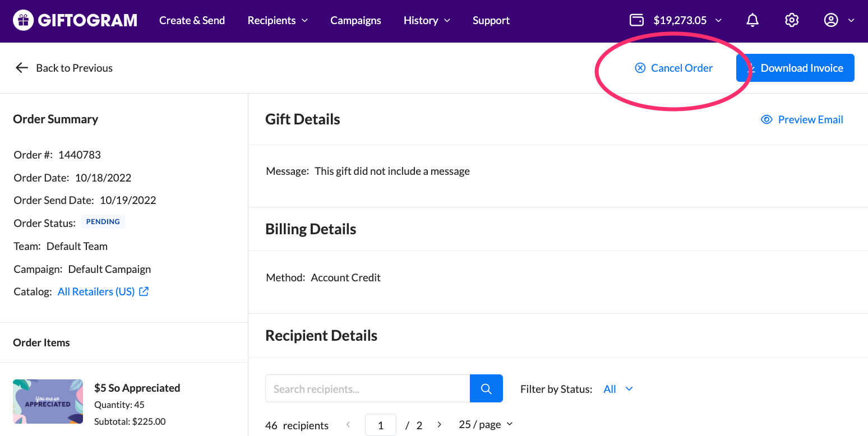Open the Support menu item
868x436 pixels.
(x=491, y=21)
